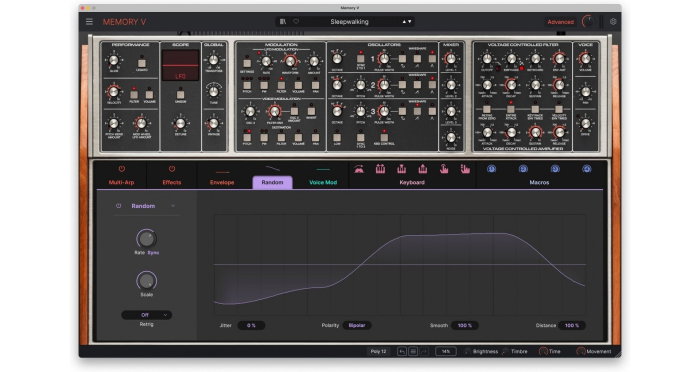Click the Scope LFO display screen
The width and height of the screenshot is (700, 372).
point(180,65)
